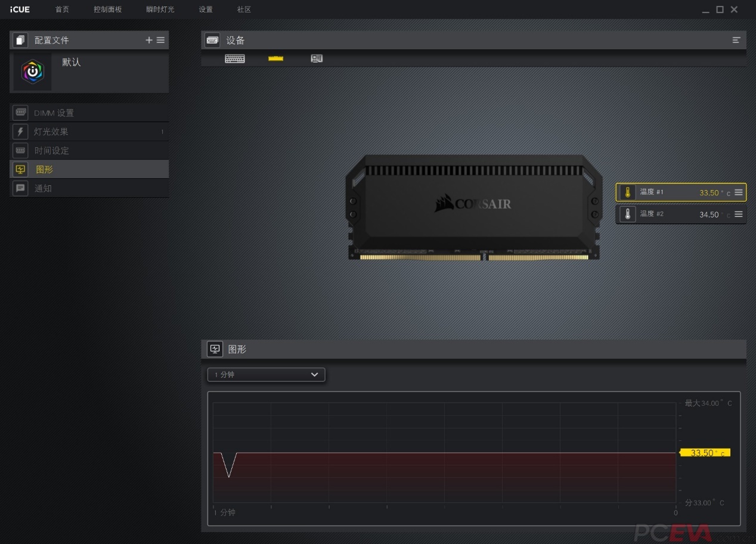Open the 社区 menu item
This screenshot has height=544, width=756.
pyautogui.click(x=243, y=9)
